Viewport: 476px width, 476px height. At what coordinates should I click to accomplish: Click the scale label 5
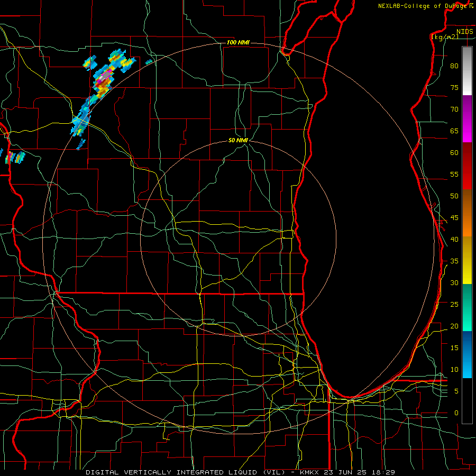pyautogui.click(x=456, y=391)
